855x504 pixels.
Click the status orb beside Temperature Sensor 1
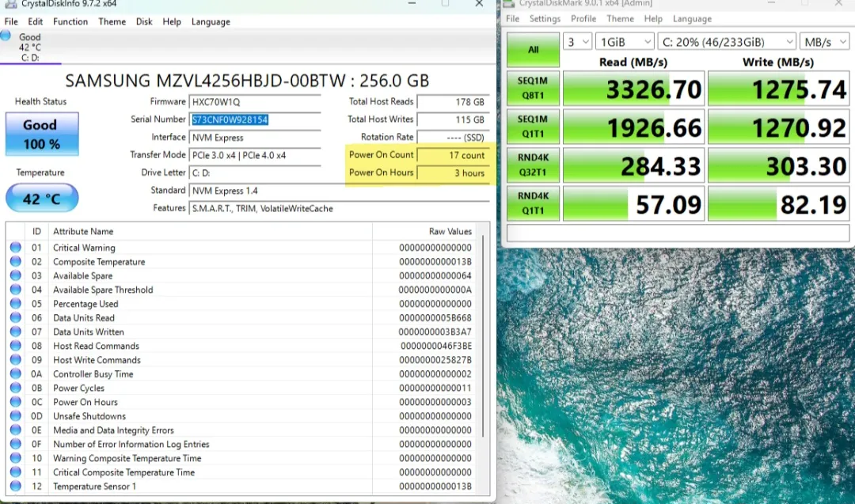(16, 487)
